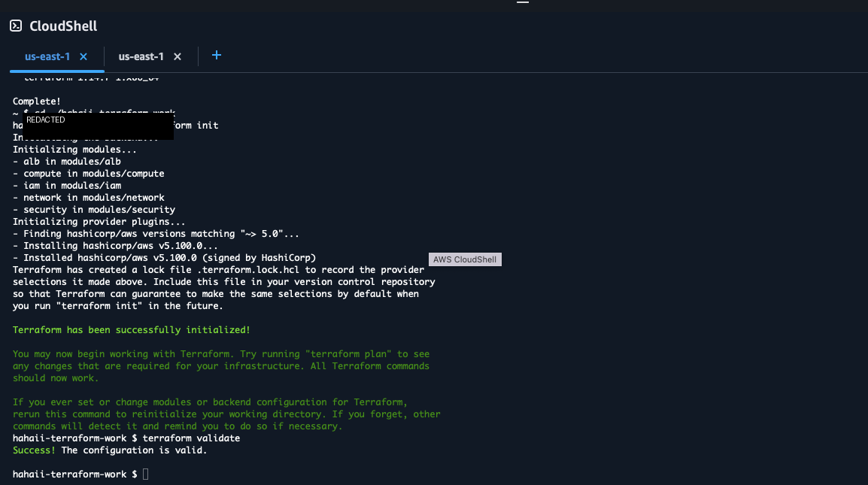The width and height of the screenshot is (868, 485).
Task: Click '- iam in modules/iam' line
Action: [66, 186]
